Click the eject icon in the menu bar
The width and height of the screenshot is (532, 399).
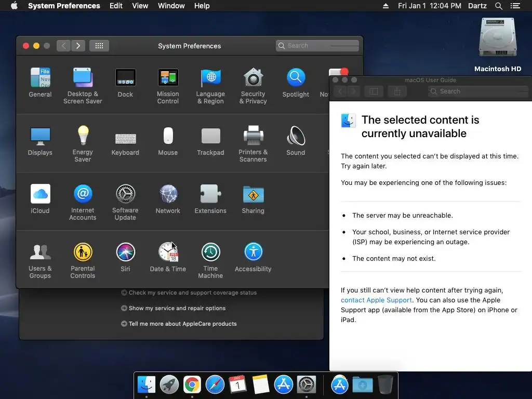tap(385, 6)
